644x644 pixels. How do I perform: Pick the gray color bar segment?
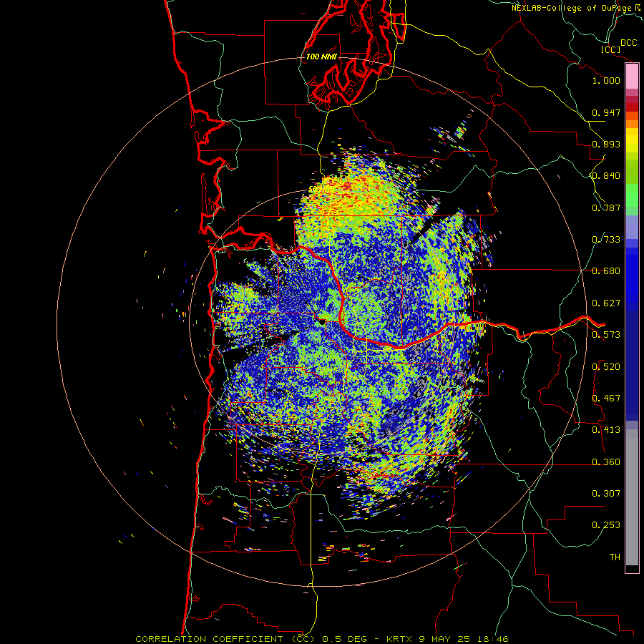point(632,497)
